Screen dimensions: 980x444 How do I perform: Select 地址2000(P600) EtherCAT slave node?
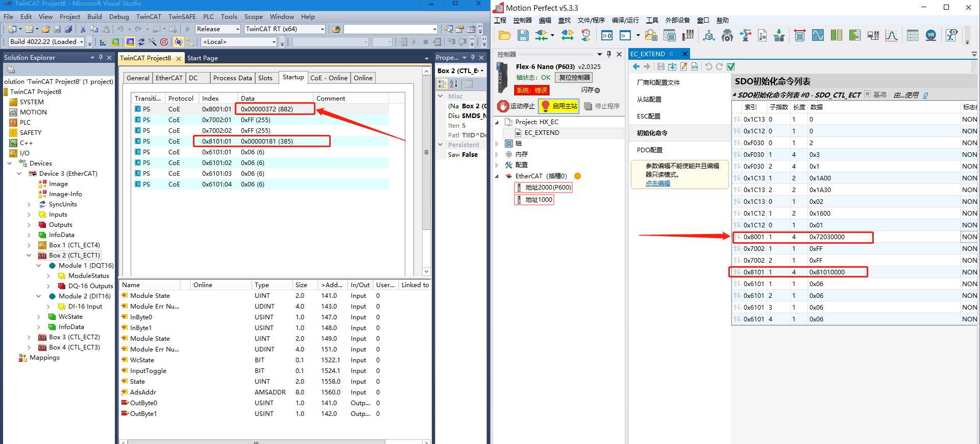point(544,188)
